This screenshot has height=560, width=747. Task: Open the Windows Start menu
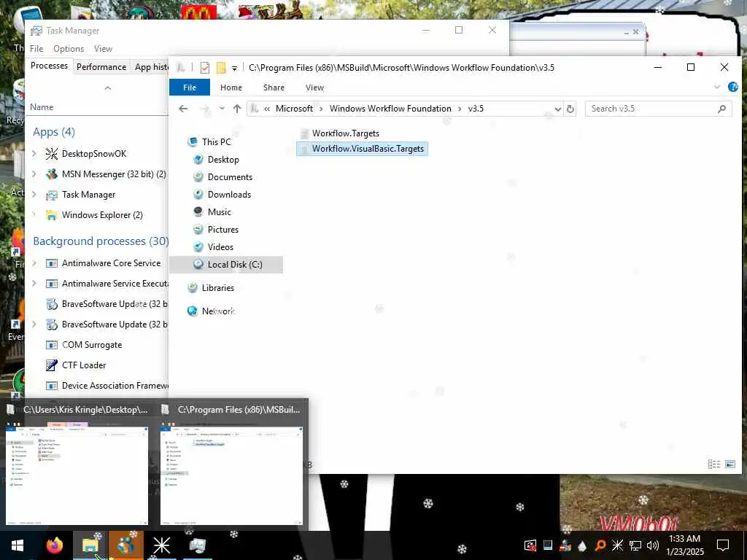pos(18,545)
